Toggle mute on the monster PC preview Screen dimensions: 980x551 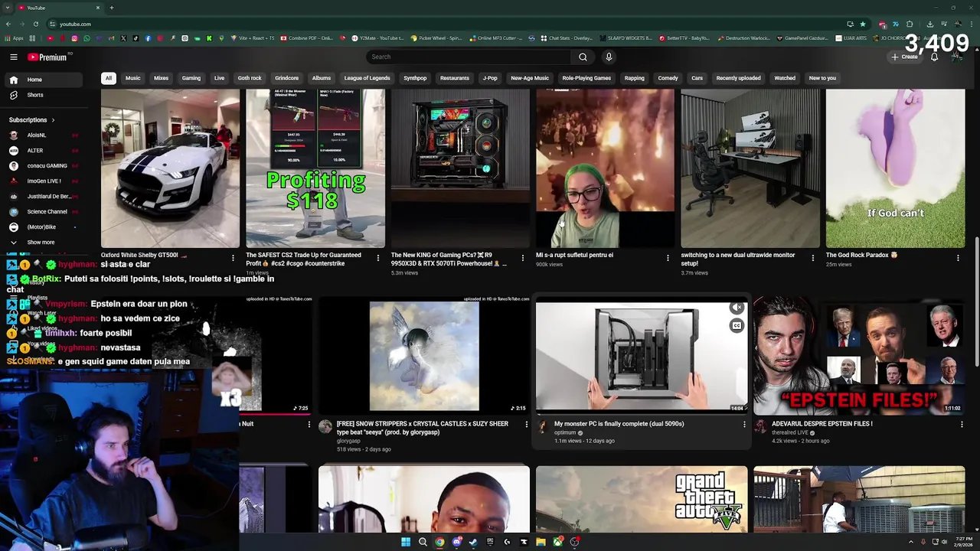tap(737, 308)
